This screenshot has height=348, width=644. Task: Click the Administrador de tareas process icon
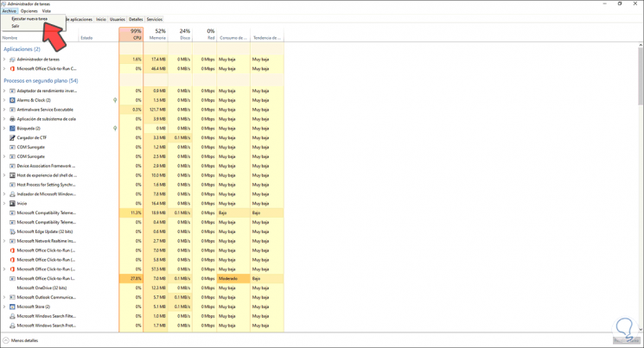pos(12,60)
